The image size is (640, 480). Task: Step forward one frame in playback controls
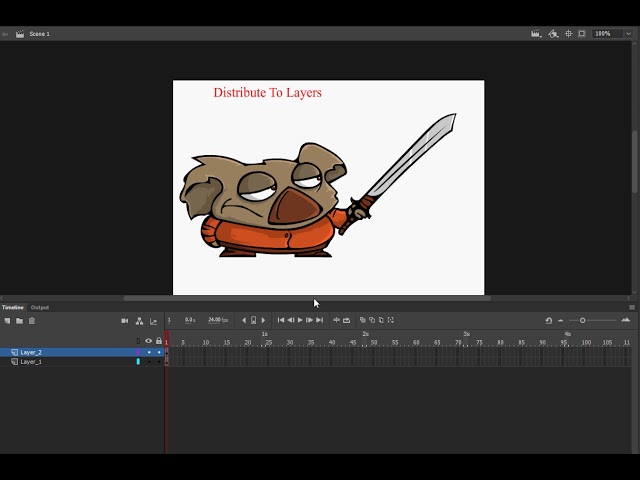click(309, 320)
